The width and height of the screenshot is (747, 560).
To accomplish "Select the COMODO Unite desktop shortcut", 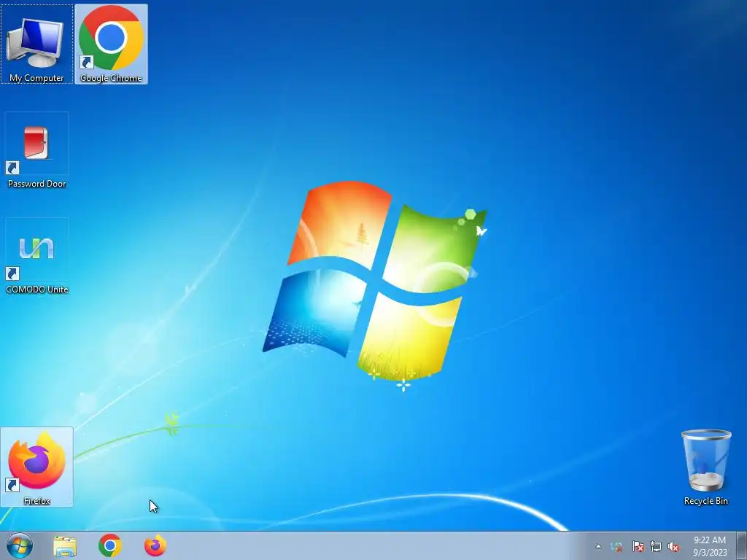I will [x=36, y=256].
